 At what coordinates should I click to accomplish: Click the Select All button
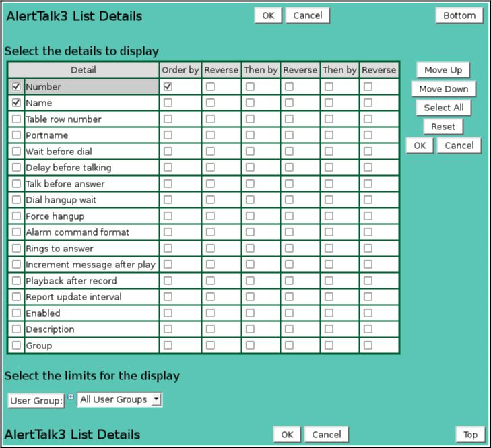443,108
